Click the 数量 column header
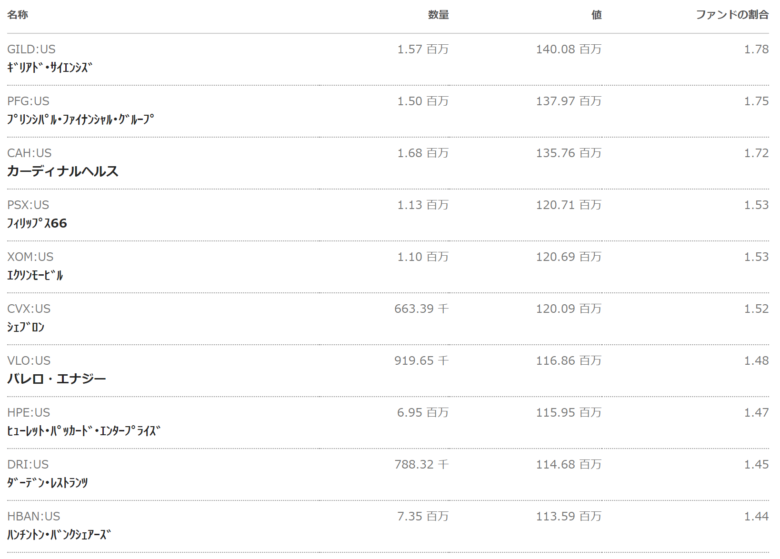The image size is (780, 559). [x=438, y=15]
